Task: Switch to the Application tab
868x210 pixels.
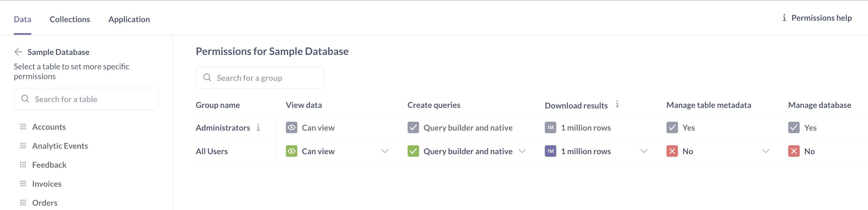Action: (x=129, y=19)
